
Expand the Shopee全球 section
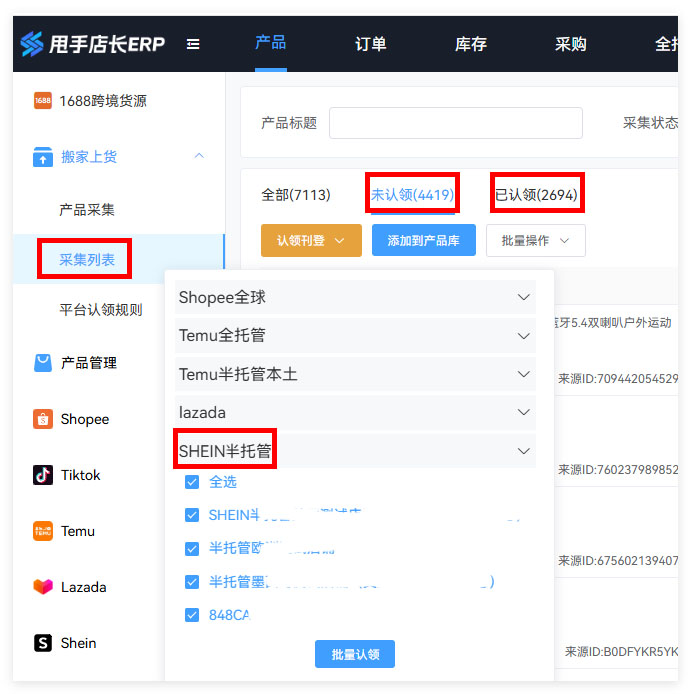[355, 297]
